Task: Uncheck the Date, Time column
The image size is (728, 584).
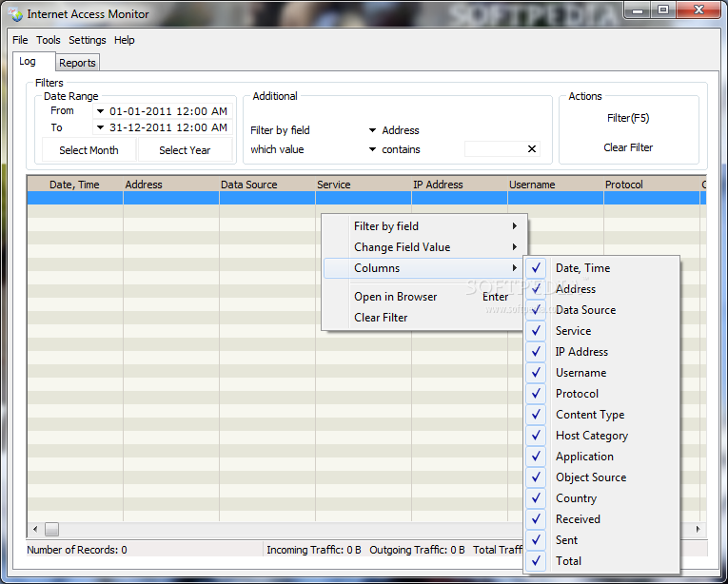Action: (536, 268)
